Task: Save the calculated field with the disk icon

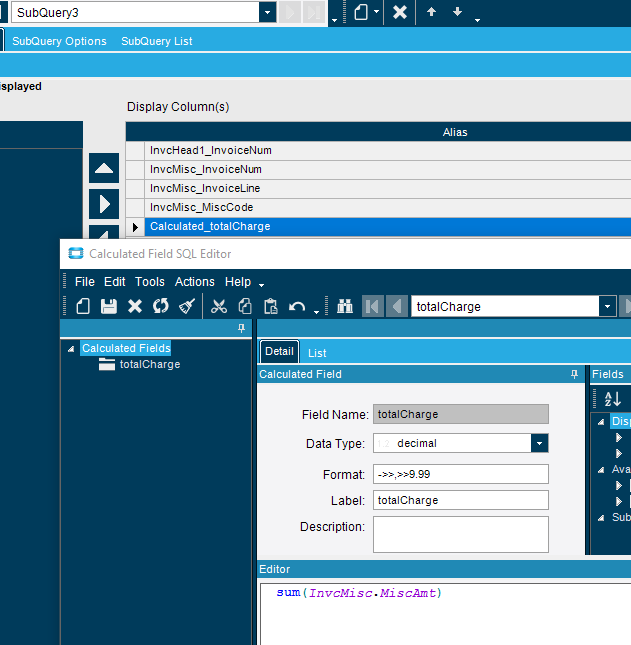Action: (109, 306)
